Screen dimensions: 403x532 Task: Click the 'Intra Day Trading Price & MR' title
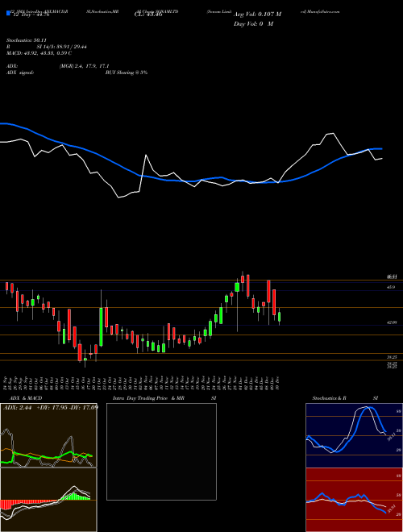tap(148, 398)
